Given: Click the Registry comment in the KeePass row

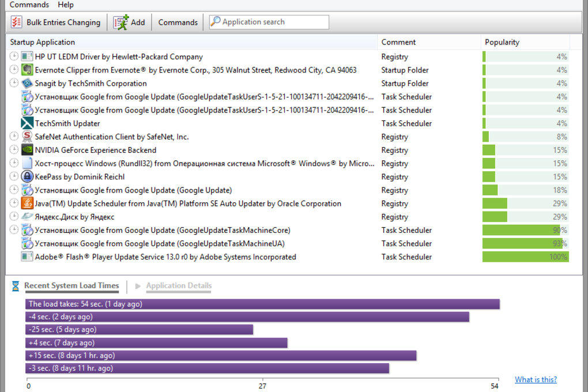Looking at the screenshot, I should [x=394, y=177].
